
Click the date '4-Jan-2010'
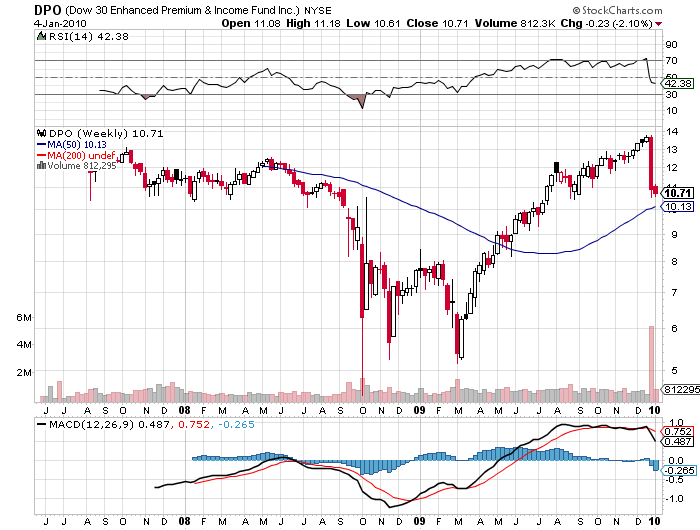click(x=60, y=23)
